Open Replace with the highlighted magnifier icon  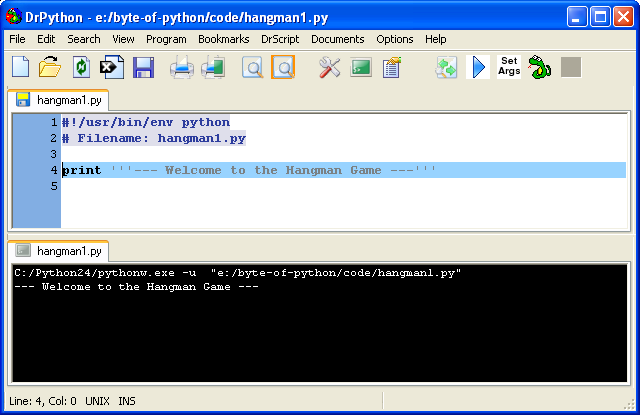point(283,67)
